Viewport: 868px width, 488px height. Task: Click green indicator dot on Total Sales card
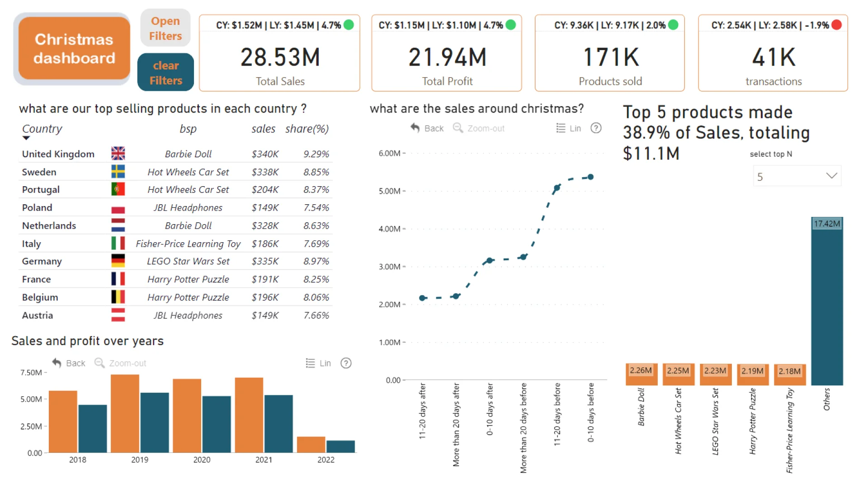(349, 25)
